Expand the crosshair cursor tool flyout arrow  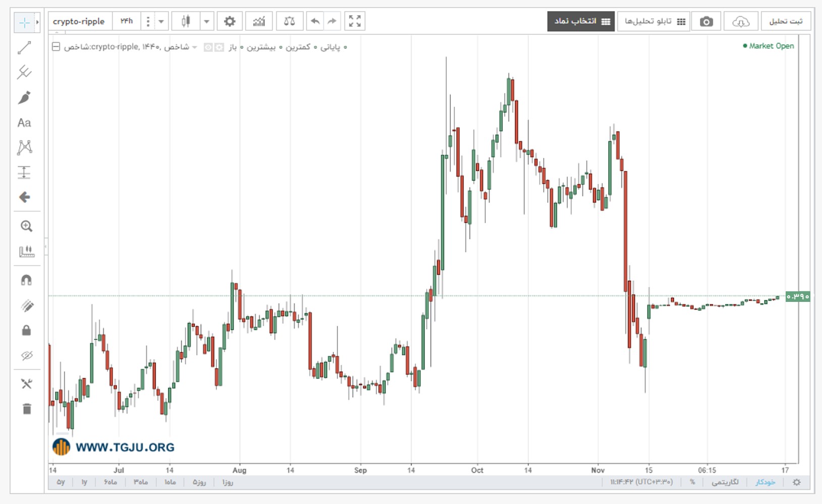coord(37,23)
